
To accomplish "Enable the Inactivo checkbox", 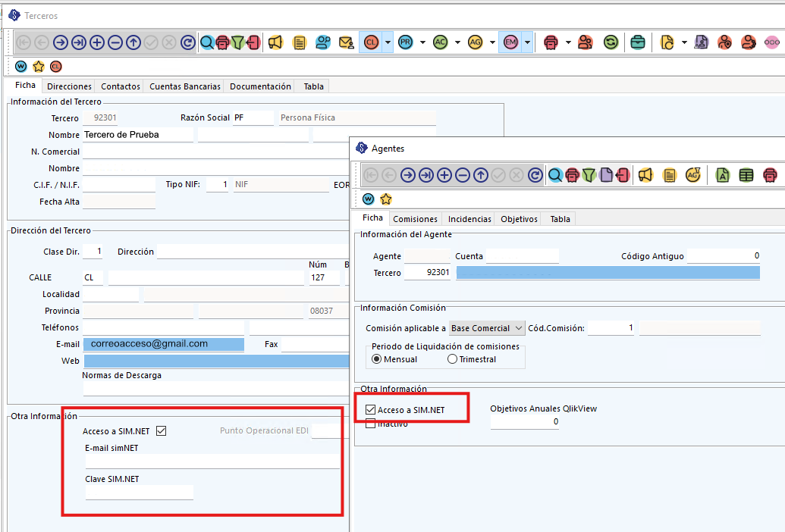I will pyautogui.click(x=371, y=424).
